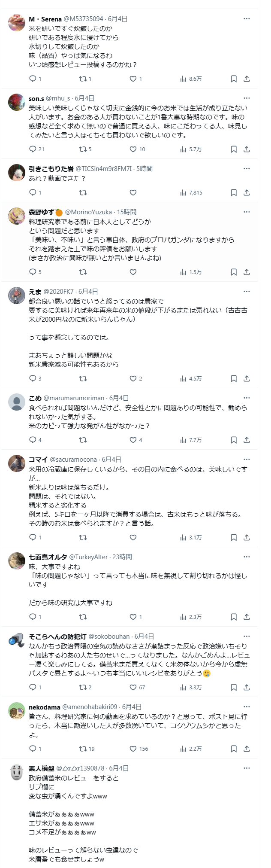Open more options on 素人模型's post

(247, 768)
